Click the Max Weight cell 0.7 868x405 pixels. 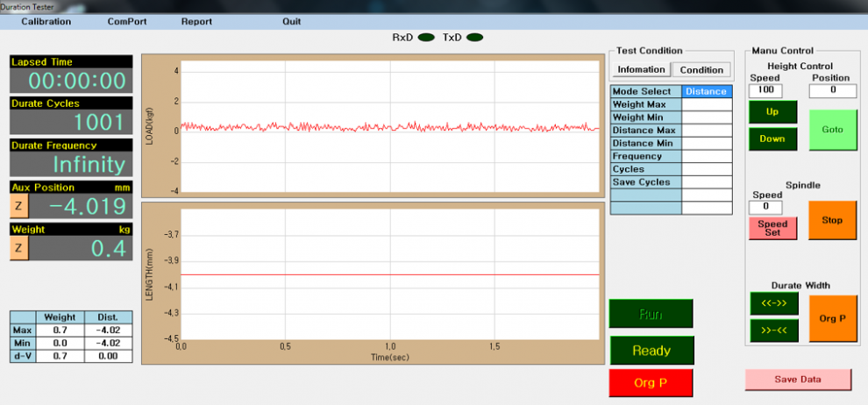click(x=60, y=330)
